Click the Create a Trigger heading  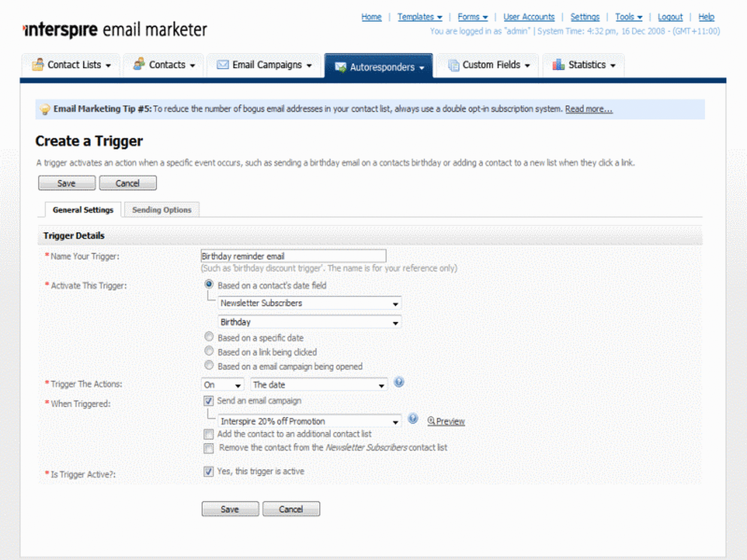point(89,141)
